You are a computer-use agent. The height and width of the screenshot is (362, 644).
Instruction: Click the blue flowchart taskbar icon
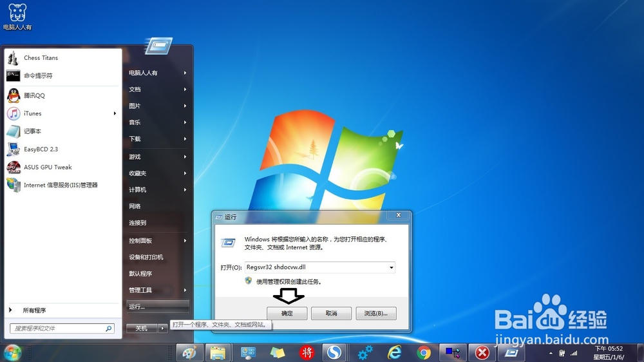[453, 353]
